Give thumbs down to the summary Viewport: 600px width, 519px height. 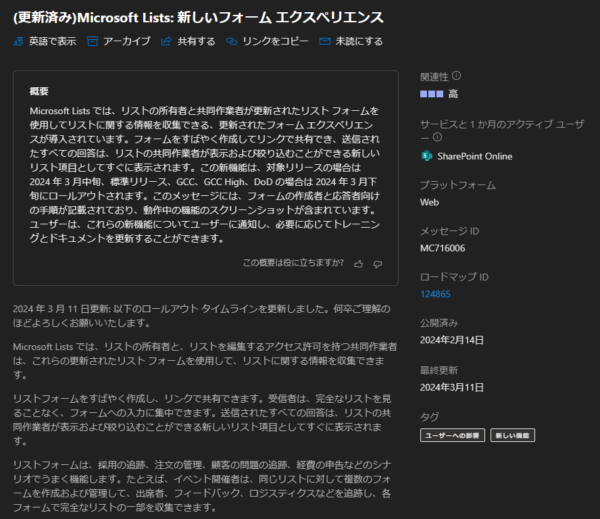(x=378, y=264)
